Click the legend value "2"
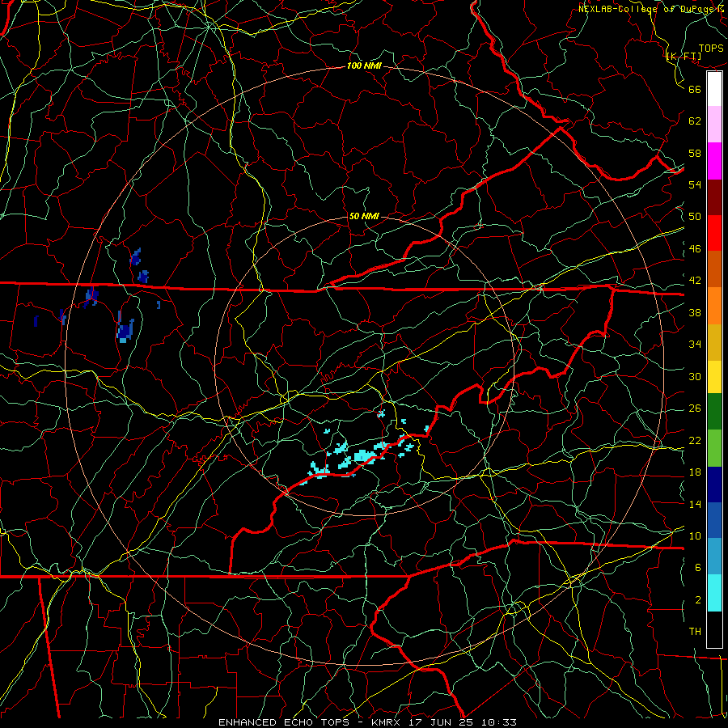 [698, 600]
